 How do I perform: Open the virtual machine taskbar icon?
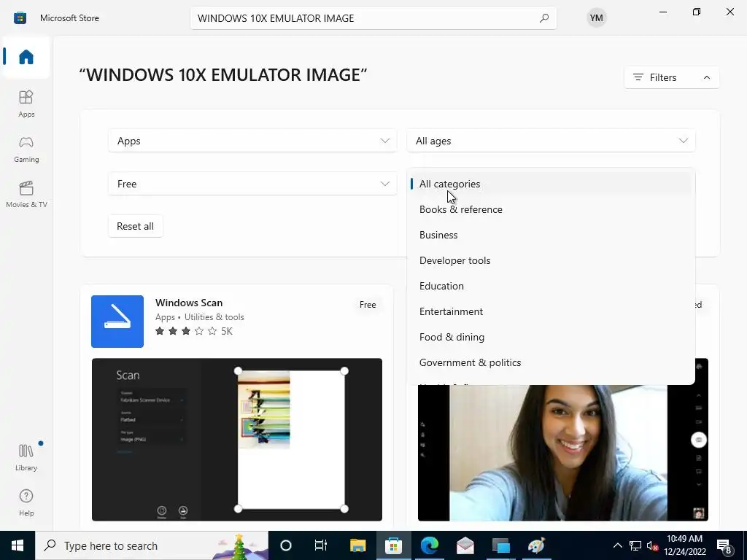pyautogui.click(x=500, y=545)
